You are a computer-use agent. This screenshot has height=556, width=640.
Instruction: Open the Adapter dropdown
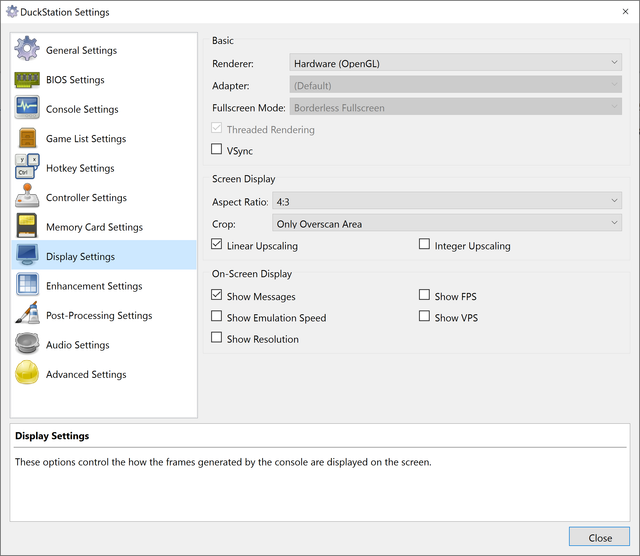[x=456, y=85]
